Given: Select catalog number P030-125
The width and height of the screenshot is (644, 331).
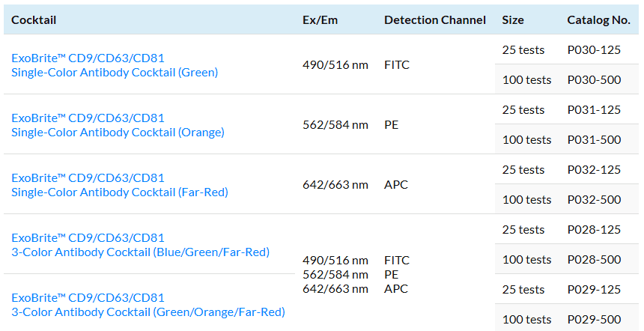Looking at the screenshot, I should [594, 49].
